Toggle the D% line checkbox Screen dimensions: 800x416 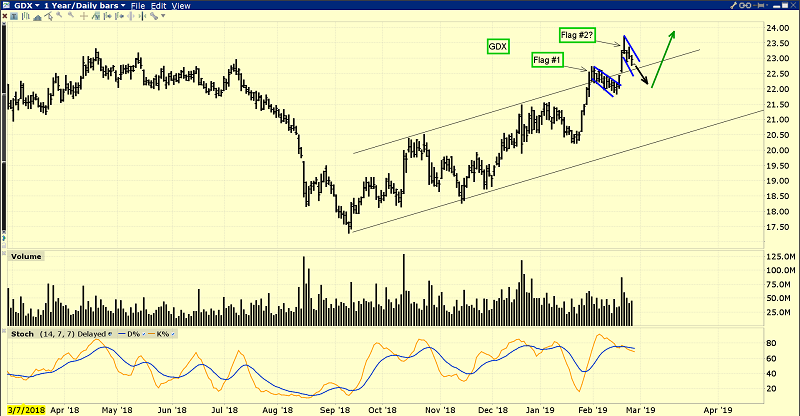pos(144,334)
